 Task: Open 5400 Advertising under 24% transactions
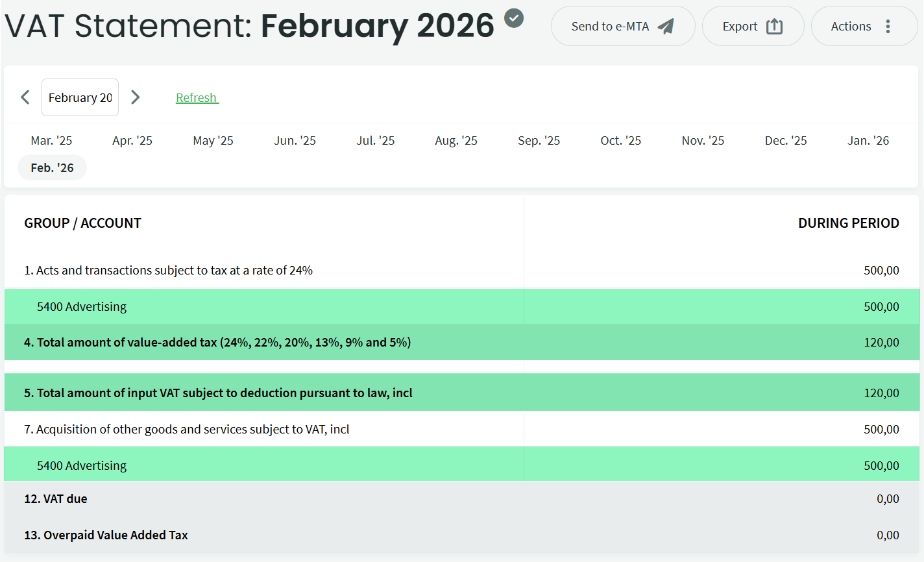point(82,307)
